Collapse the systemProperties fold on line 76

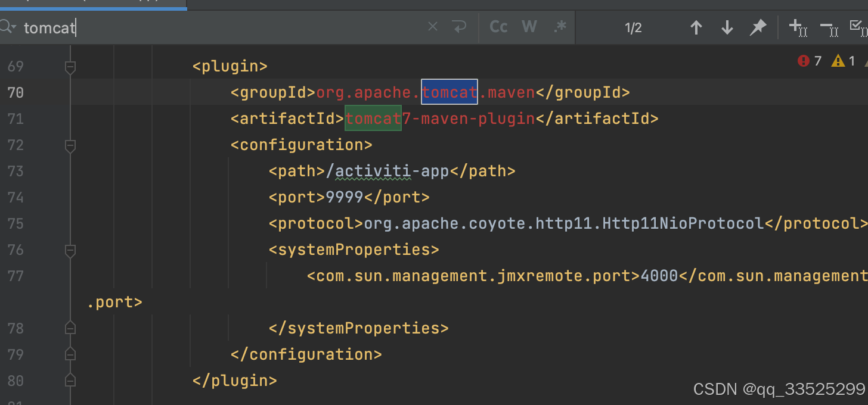pyautogui.click(x=70, y=250)
